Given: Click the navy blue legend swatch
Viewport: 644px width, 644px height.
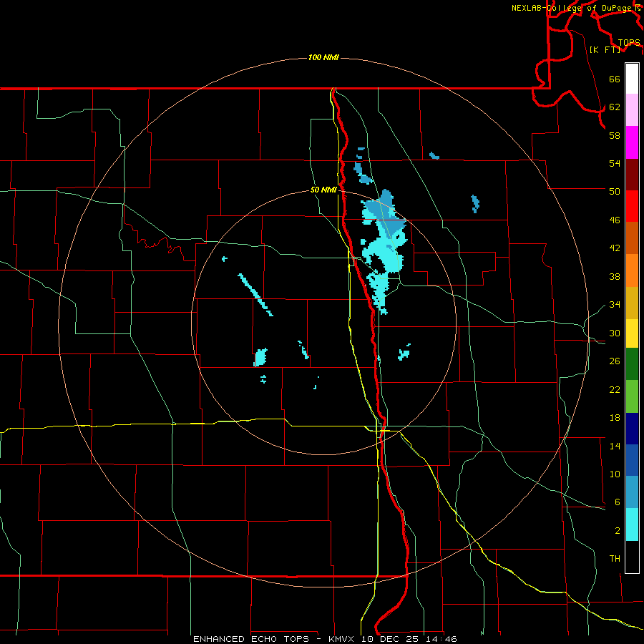Looking at the screenshot, I should [632, 429].
